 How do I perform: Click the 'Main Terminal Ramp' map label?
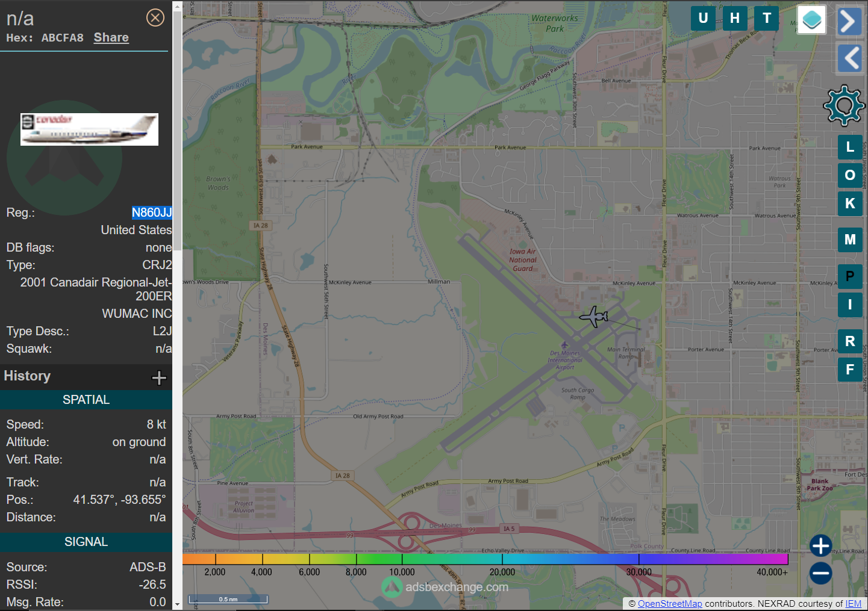626,353
